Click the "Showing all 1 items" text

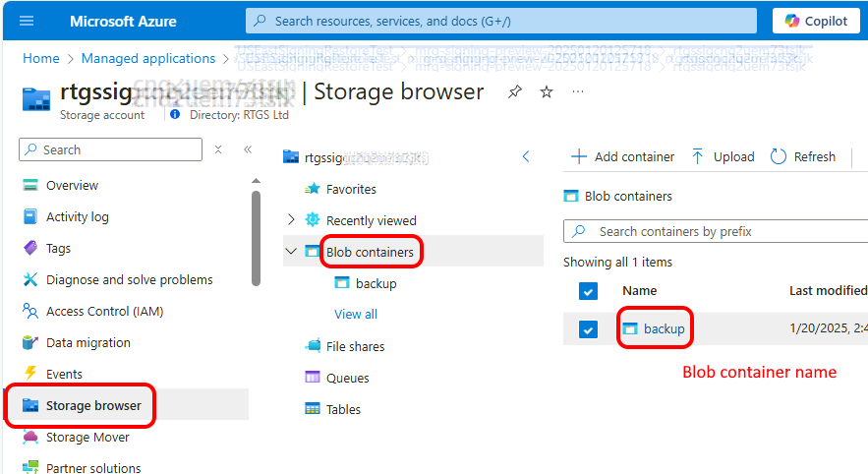tap(617, 262)
